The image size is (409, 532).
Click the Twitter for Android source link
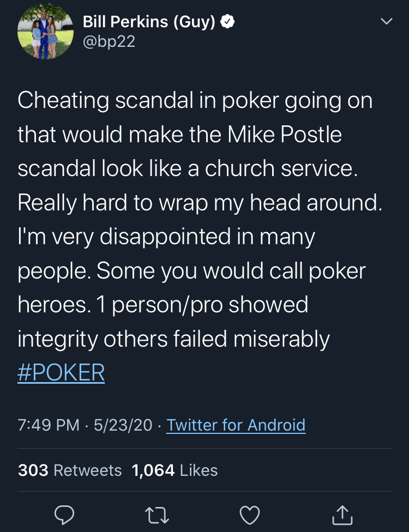(236, 425)
